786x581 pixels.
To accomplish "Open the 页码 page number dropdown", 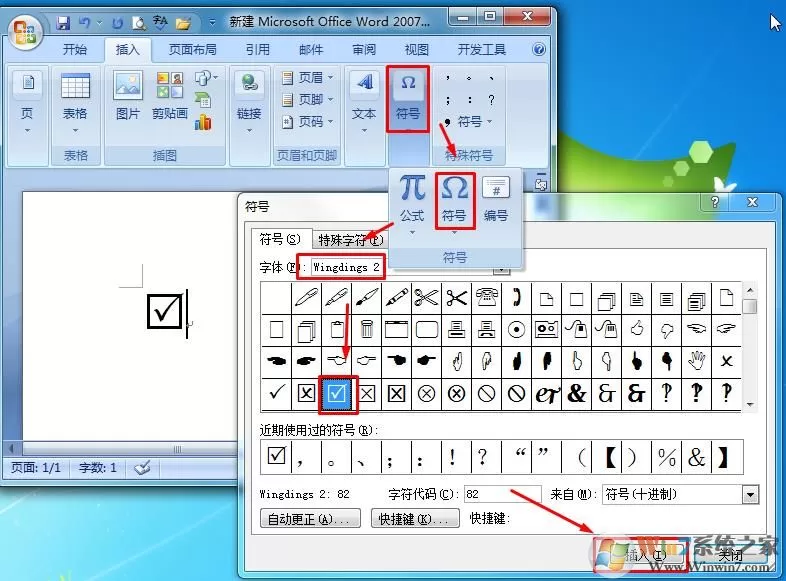I will (307, 121).
